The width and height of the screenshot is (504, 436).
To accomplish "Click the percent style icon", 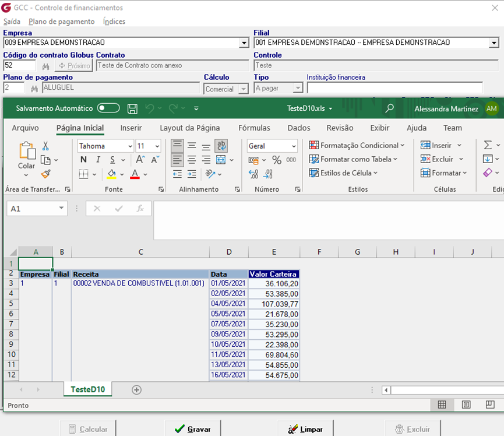I will click(x=276, y=160).
